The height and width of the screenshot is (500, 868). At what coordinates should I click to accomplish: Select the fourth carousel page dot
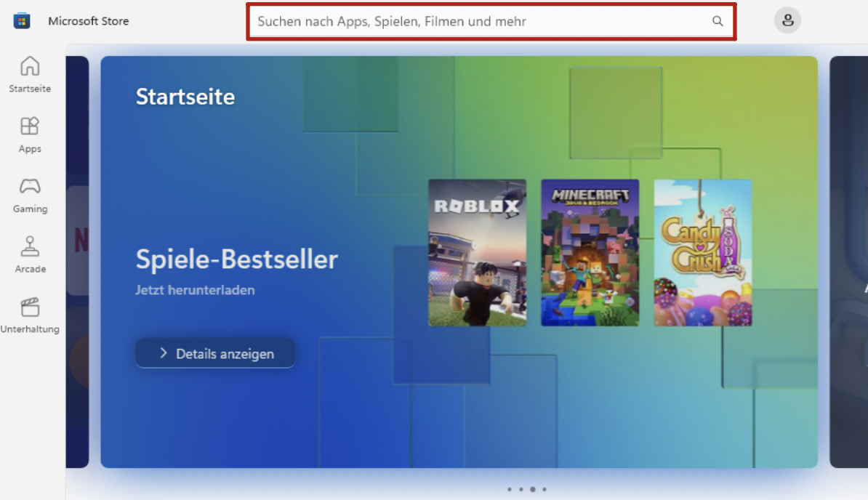pyautogui.click(x=544, y=490)
